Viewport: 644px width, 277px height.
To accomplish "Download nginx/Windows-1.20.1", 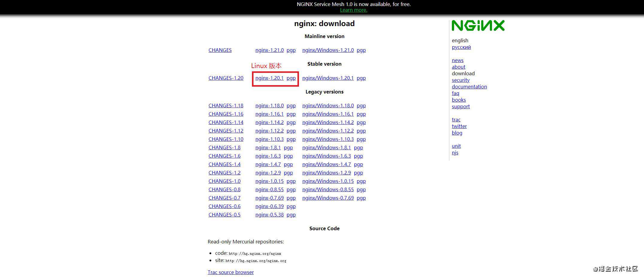I will [328, 78].
